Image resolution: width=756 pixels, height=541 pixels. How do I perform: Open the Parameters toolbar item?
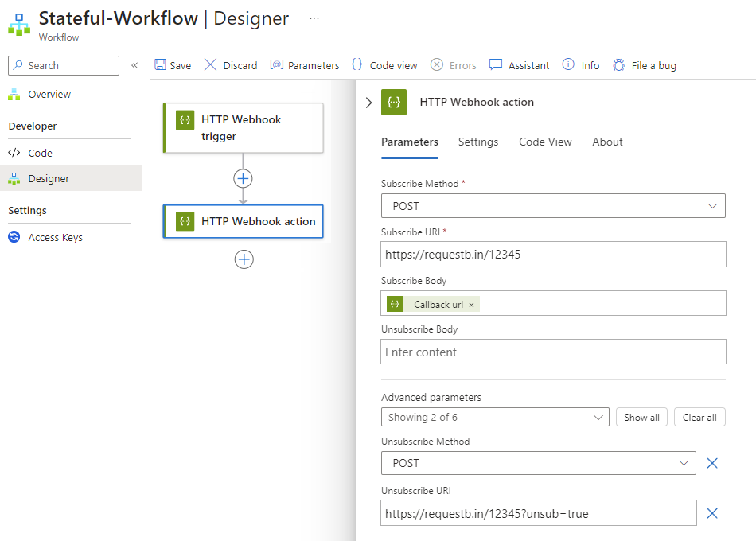(x=305, y=65)
